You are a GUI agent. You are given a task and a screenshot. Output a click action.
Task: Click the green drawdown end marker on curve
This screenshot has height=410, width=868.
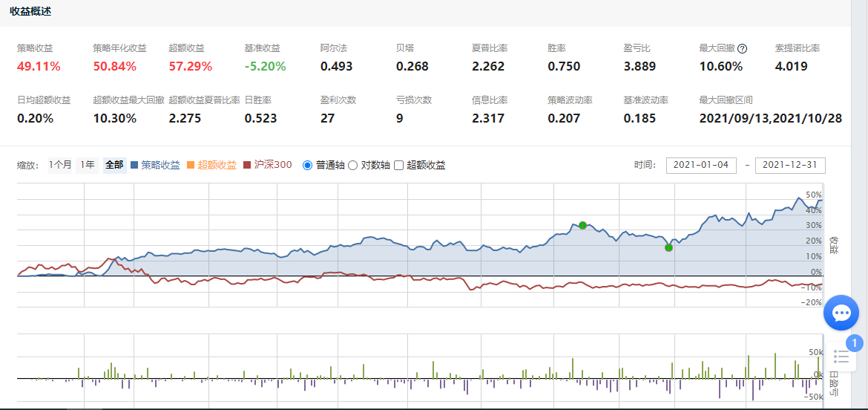[668, 247]
